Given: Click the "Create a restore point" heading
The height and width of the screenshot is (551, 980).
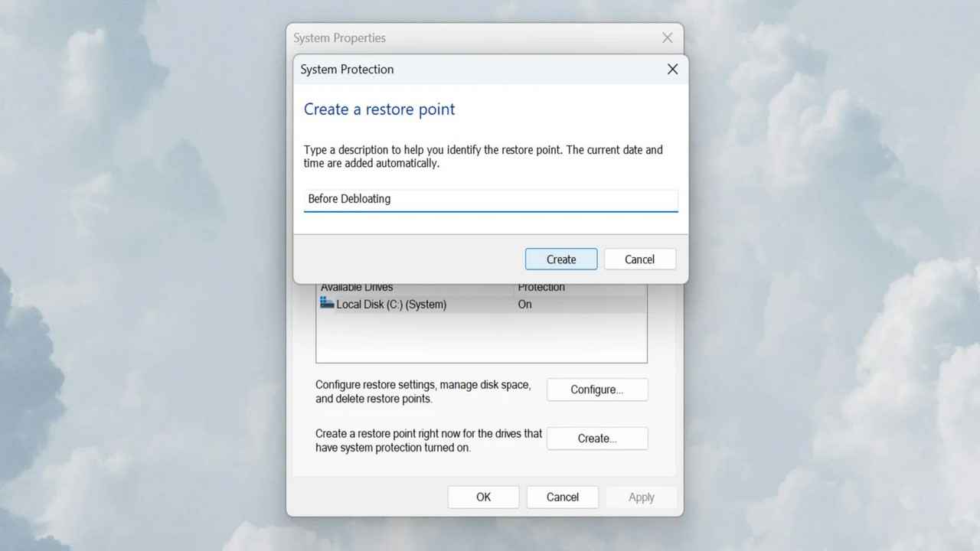Looking at the screenshot, I should (x=379, y=109).
